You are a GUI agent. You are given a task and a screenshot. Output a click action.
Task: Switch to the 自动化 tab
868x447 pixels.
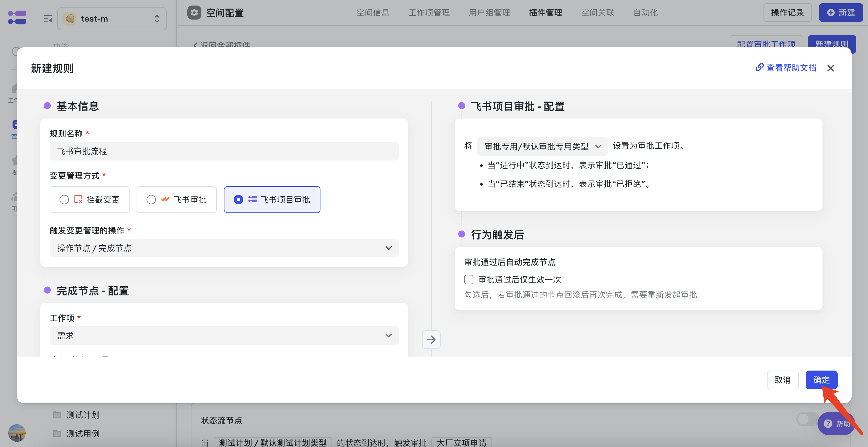click(x=645, y=13)
